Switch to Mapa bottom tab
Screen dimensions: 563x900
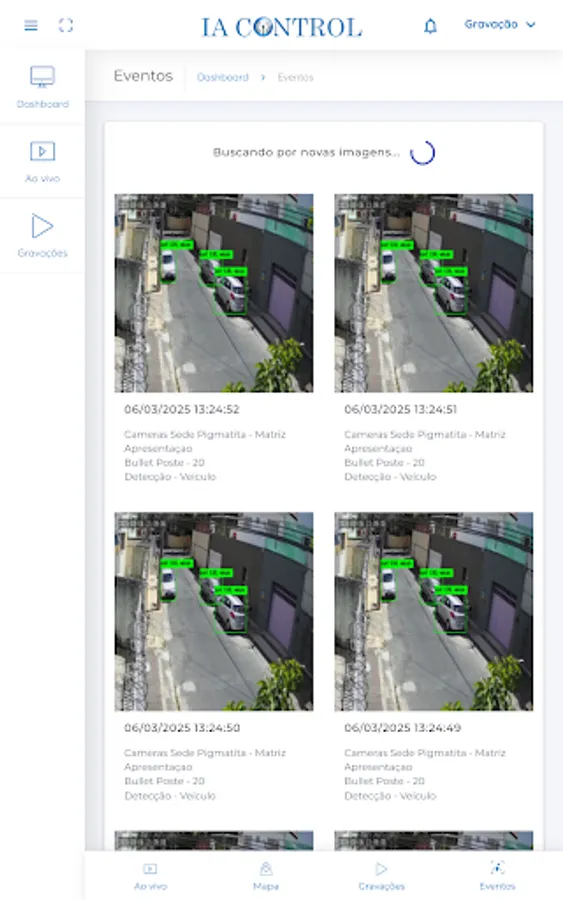coord(266,876)
